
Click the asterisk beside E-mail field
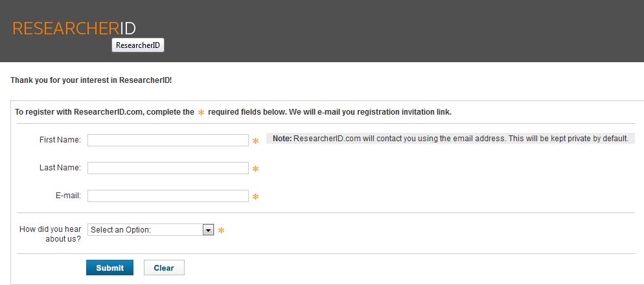click(255, 197)
